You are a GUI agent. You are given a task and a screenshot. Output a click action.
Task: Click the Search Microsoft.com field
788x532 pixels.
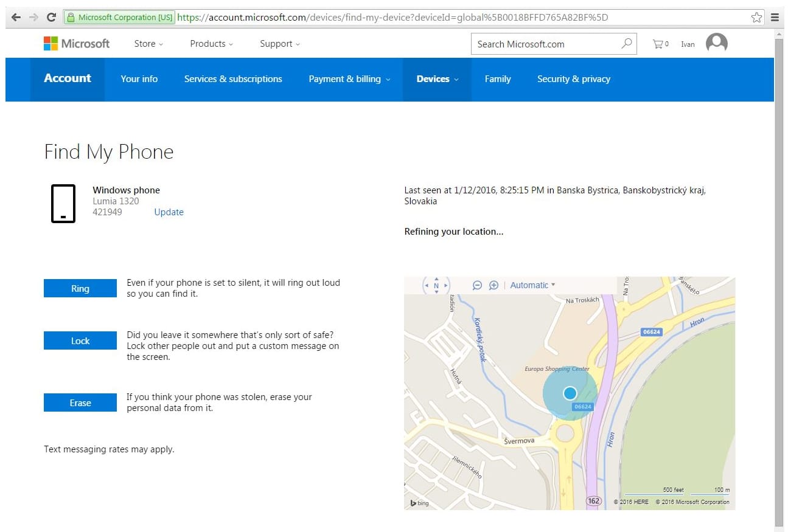click(545, 44)
